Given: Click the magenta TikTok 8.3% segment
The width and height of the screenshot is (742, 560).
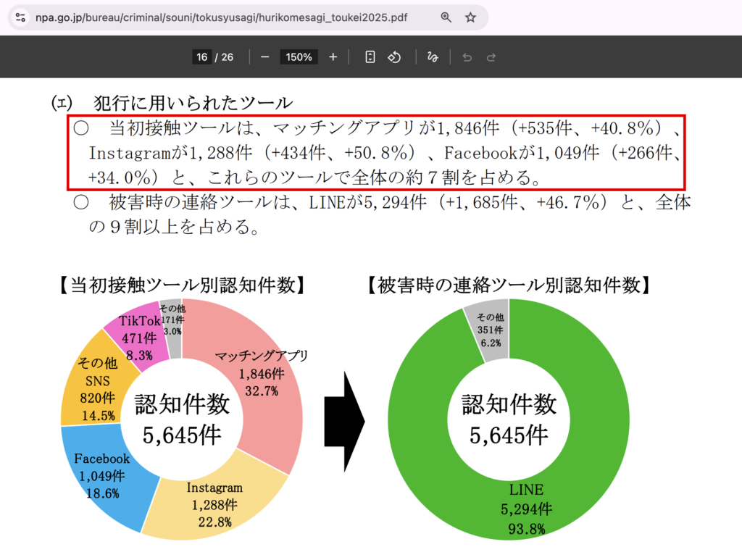Looking at the screenshot, I should [138, 338].
